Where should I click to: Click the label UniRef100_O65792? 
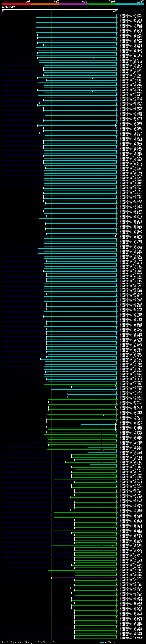pyautogui.click(x=131, y=178)
